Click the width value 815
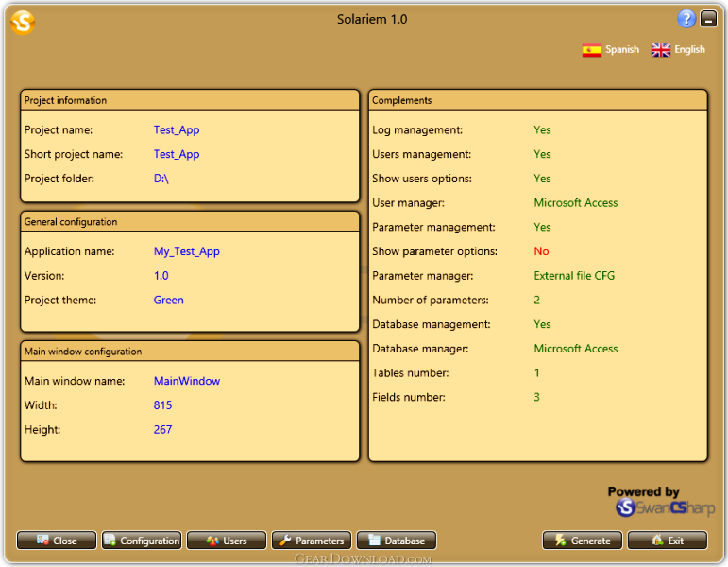The width and height of the screenshot is (728, 567). tap(162, 405)
